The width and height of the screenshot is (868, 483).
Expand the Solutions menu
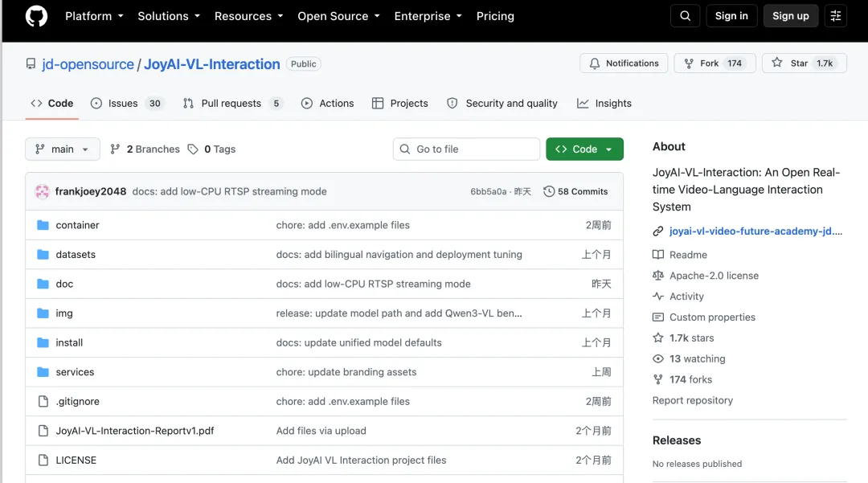[x=169, y=16]
